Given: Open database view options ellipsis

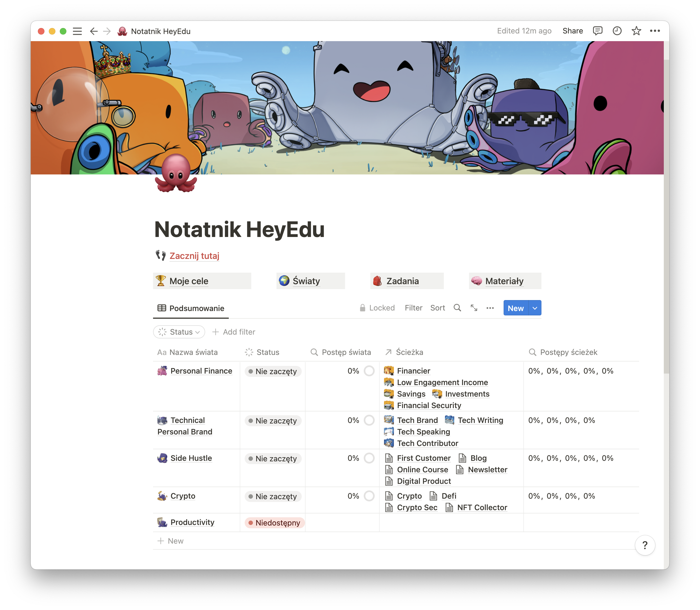Looking at the screenshot, I should (x=490, y=308).
